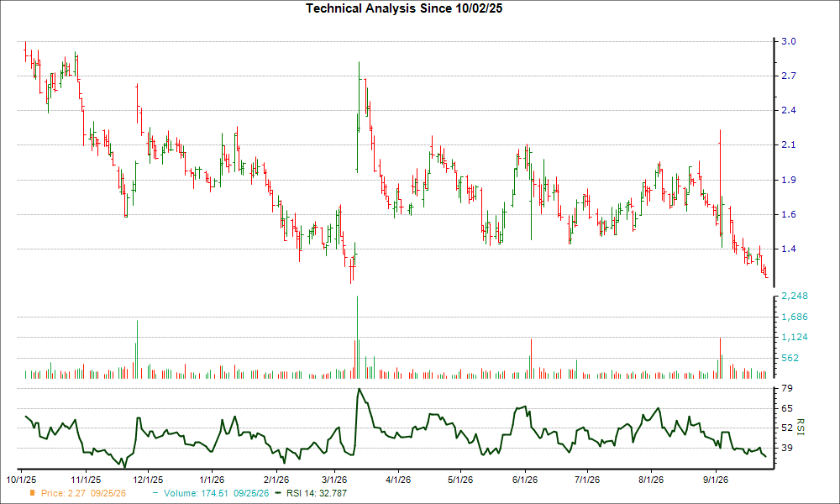Click the 3.0 price axis label
The height and width of the screenshot is (504, 840).
(x=789, y=41)
